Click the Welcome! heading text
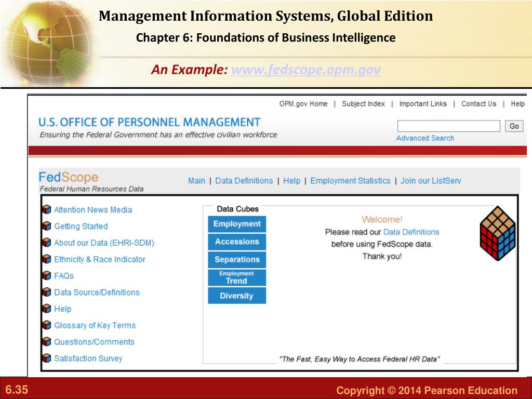 (382, 220)
